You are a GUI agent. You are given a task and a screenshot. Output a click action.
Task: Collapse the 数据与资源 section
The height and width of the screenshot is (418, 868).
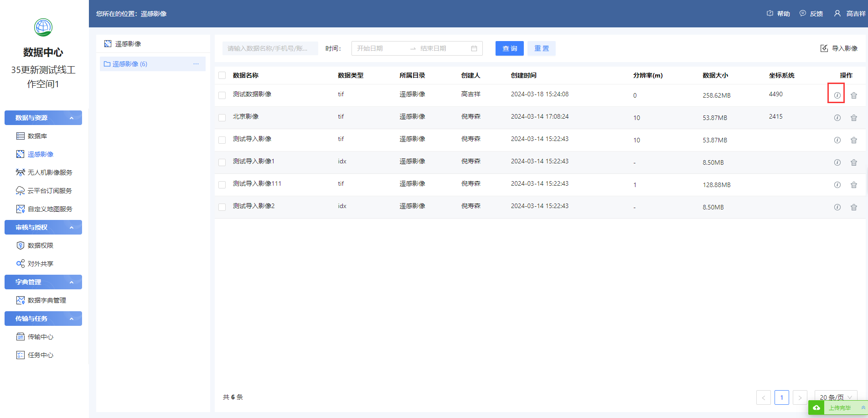click(43, 118)
